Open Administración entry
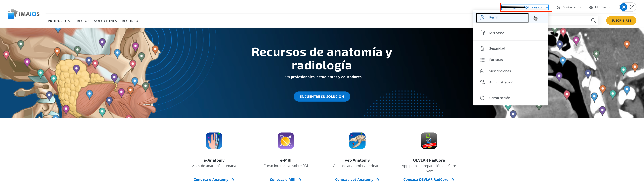 [511, 82]
